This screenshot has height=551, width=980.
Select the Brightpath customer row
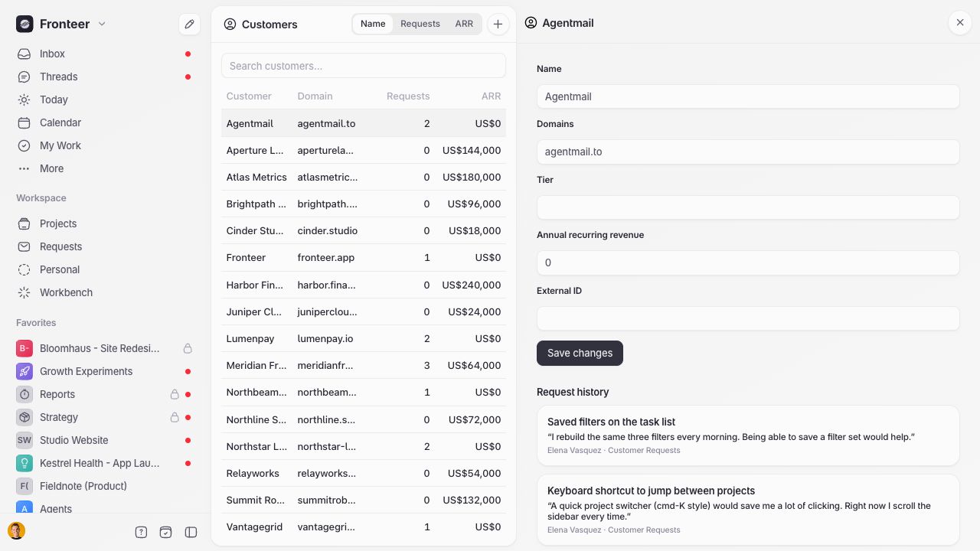coord(364,204)
